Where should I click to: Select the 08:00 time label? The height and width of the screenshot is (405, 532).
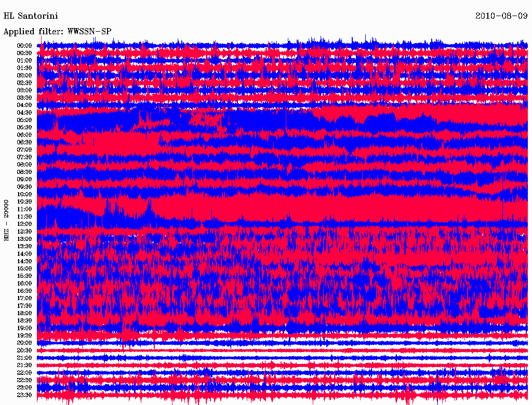[24, 165]
